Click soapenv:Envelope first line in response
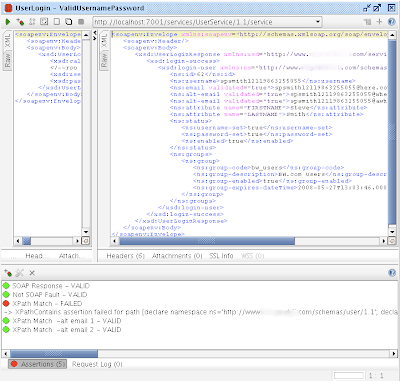This screenshot has height=381, width=400. click(x=250, y=34)
